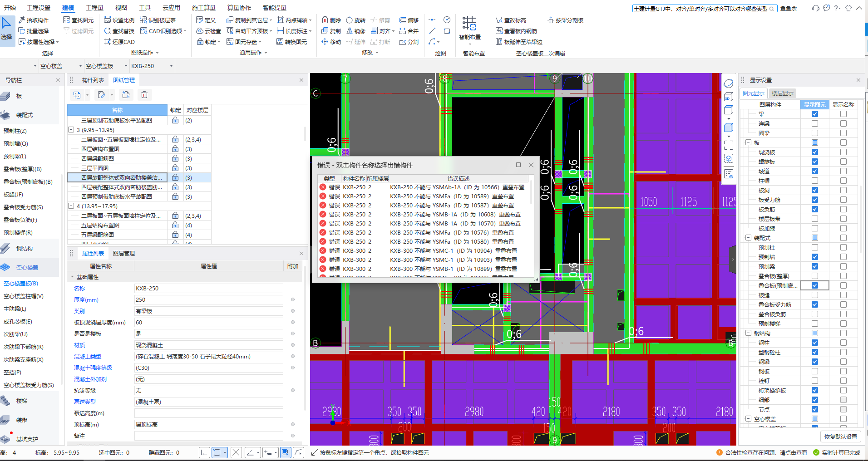This screenshot has height=461, width=868.
Task: Click the 查改标高 elevation edit tool
Action: (511, 20)
